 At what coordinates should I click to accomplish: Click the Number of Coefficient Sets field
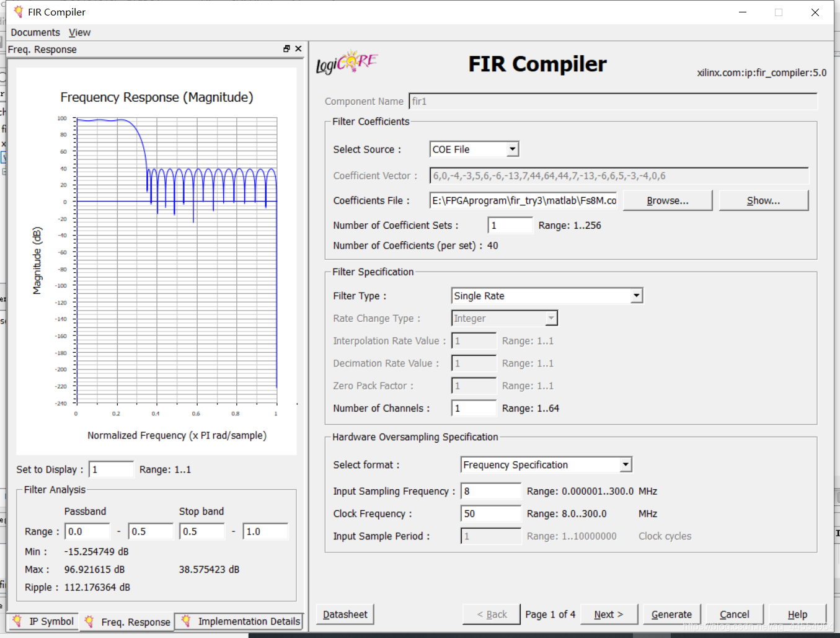coord(510,225)
